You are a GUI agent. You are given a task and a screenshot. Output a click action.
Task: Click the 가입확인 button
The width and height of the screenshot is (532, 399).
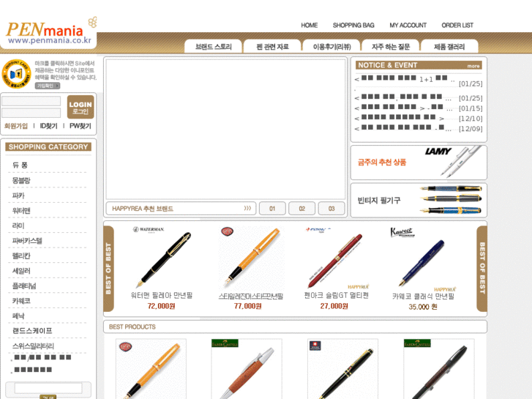[48, 86]
